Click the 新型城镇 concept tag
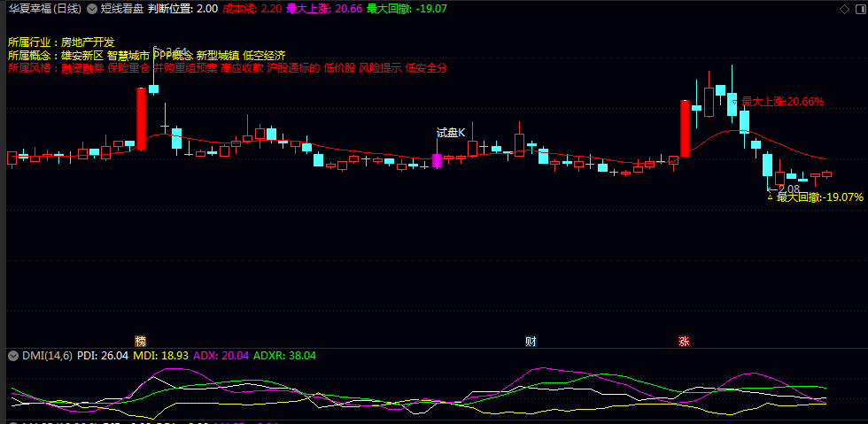Image resolution: width=868 pixels, height=424 pixels. coord(218,56)
